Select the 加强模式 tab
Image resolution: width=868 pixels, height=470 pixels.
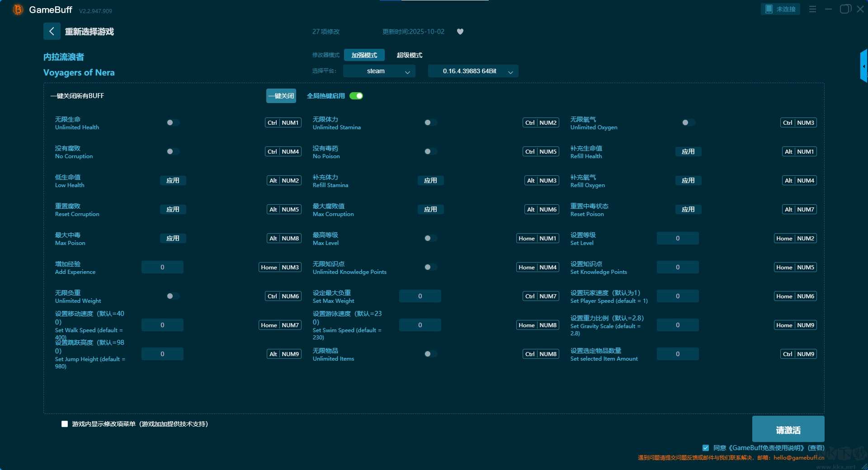364,55
